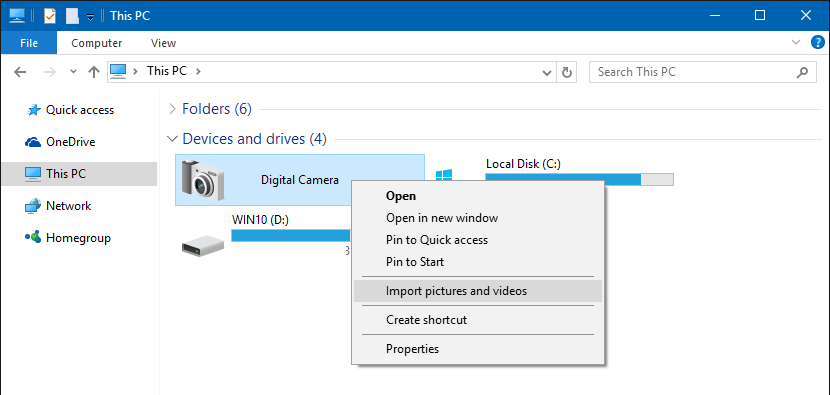Go up one folder level arrow

(x=94, y=72)
